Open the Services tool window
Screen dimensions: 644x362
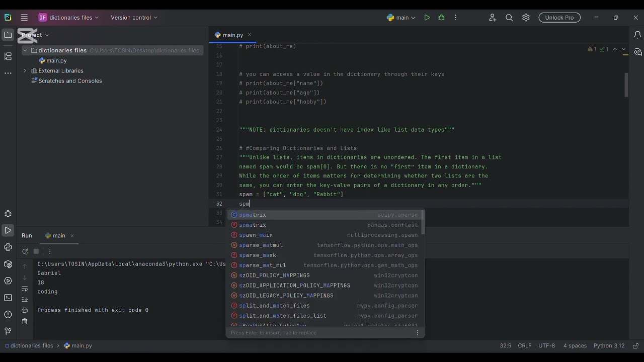pyautogui.click(x=8, y=281)
